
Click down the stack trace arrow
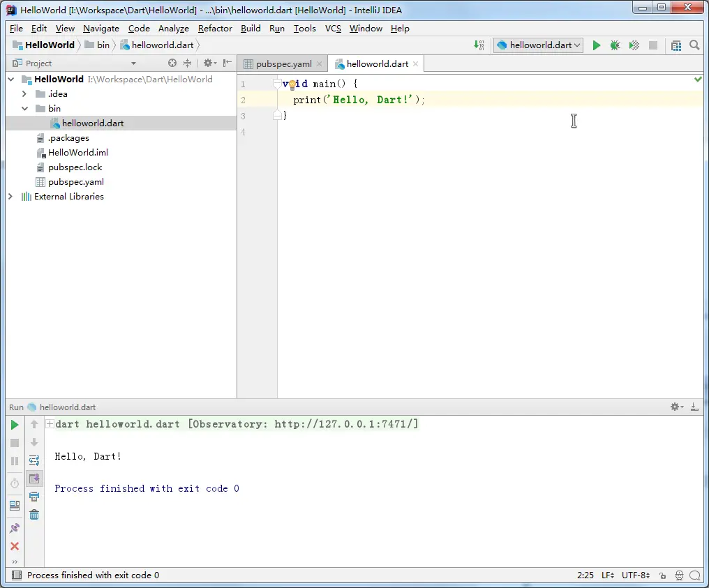[x=34, y=442]
